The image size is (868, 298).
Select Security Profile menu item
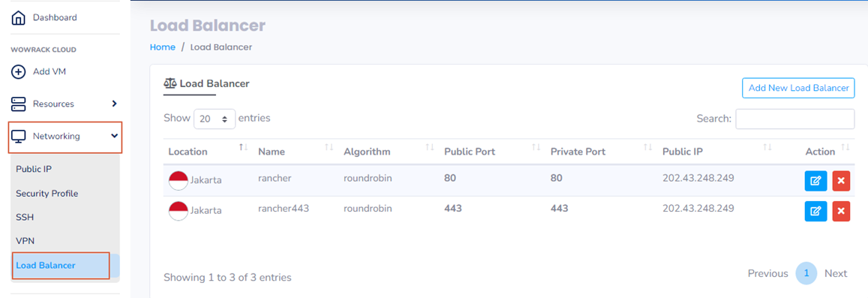47,194
